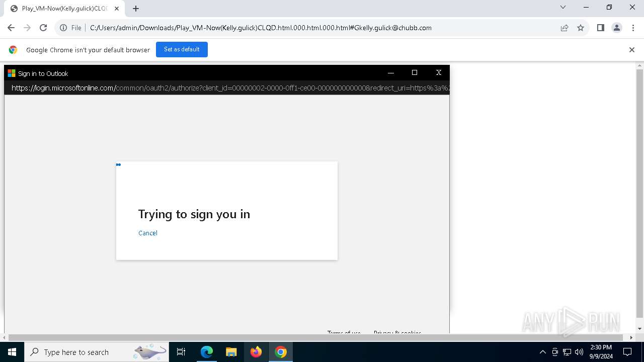The height and width of the screenshot is (362, 644).
Task: Launch Microsoft Edge from taskbar
Action: click(207, 352)
